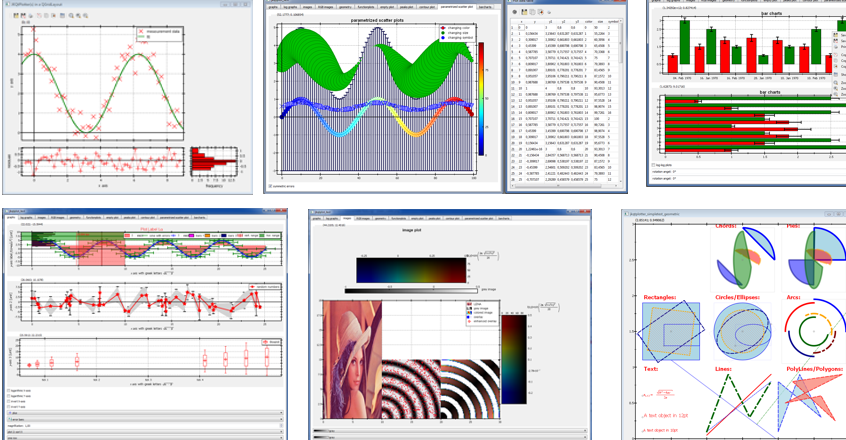Click the 'changing size' legend entry
Image resolution: width=846 pixels, height=440 pixels.
pos(455,33)
